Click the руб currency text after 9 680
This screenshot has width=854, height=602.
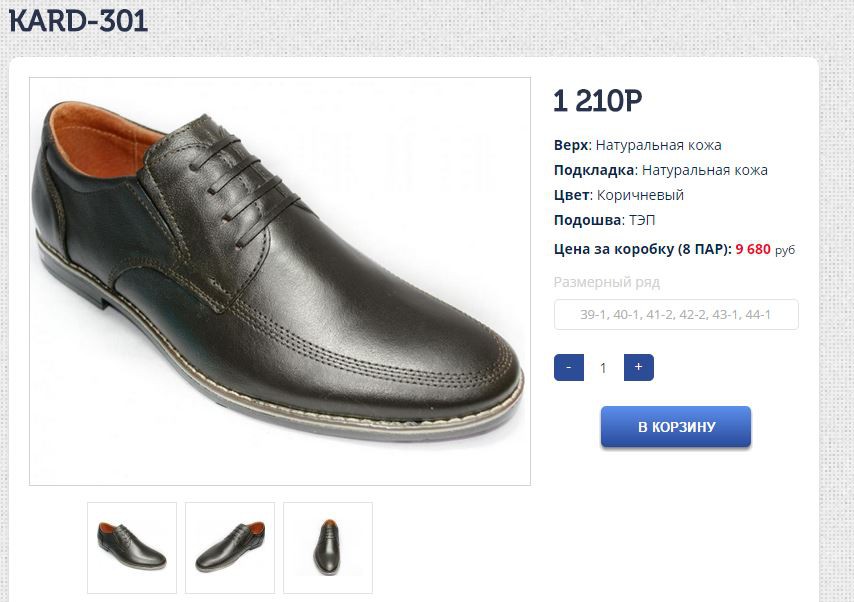pyautogui.click(x=785, y=251)
